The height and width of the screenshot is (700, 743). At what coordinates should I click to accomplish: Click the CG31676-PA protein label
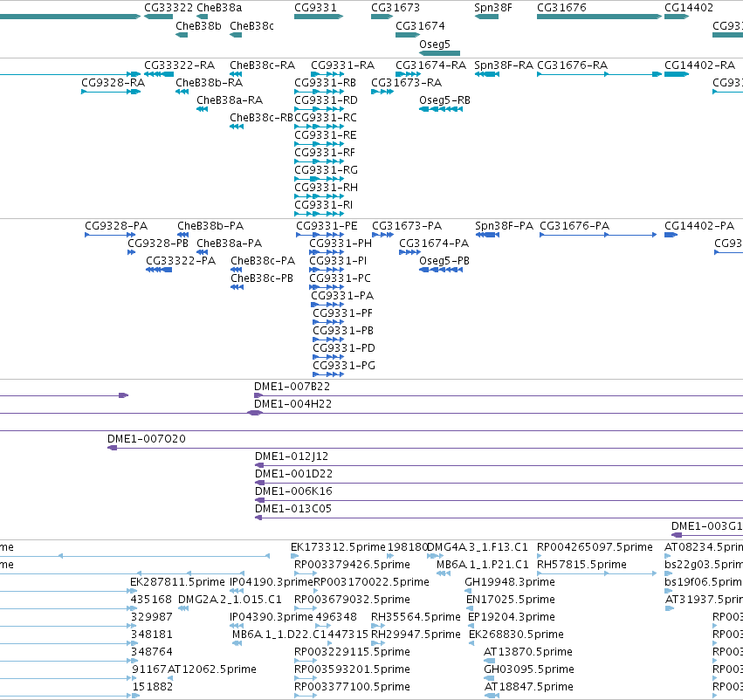[x=574, y=226]
